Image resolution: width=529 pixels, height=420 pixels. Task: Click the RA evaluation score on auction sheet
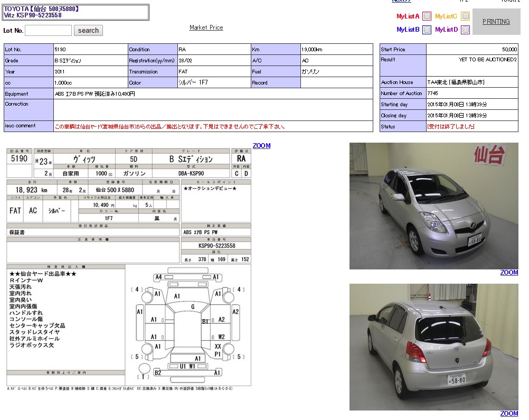241,158
